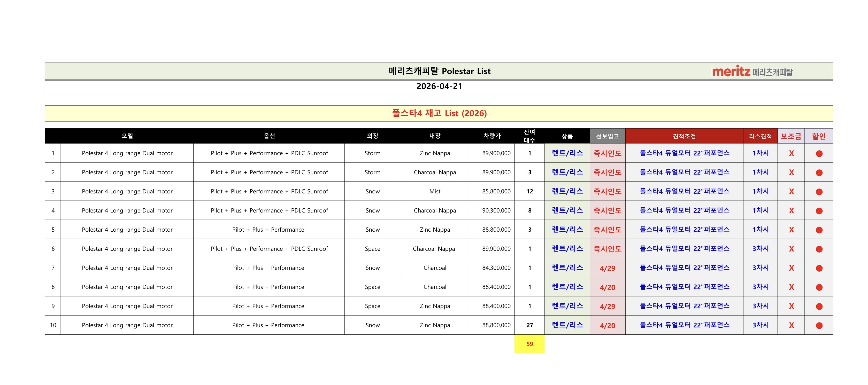This screenshot has height=385, width=868.
Task: Select the 견적조건 red column header
Action: pos(684,136)
